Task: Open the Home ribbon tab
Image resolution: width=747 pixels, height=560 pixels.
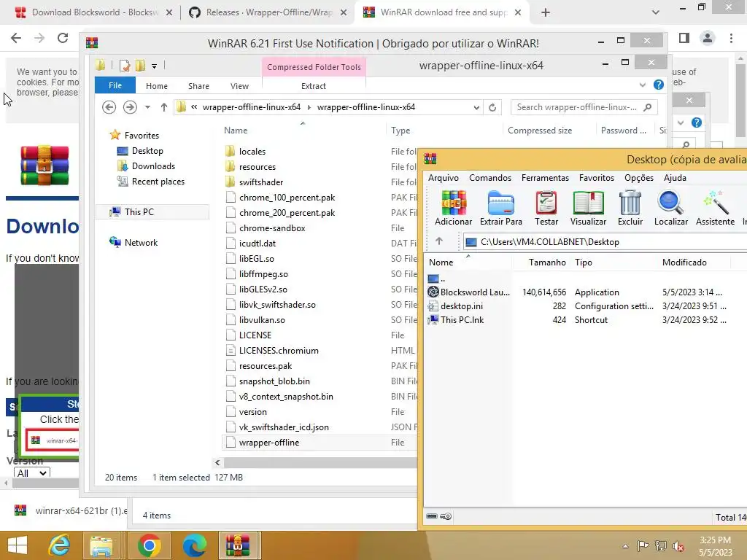Action: point(157,86)
